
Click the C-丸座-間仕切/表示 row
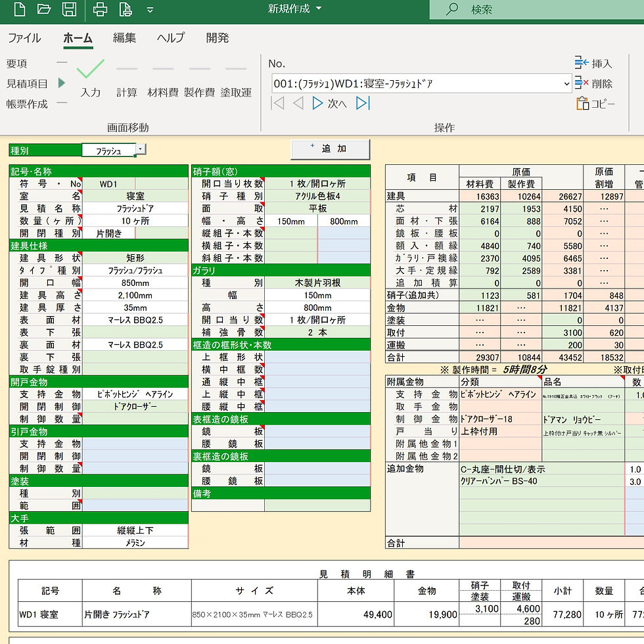(x=541, y=469)
